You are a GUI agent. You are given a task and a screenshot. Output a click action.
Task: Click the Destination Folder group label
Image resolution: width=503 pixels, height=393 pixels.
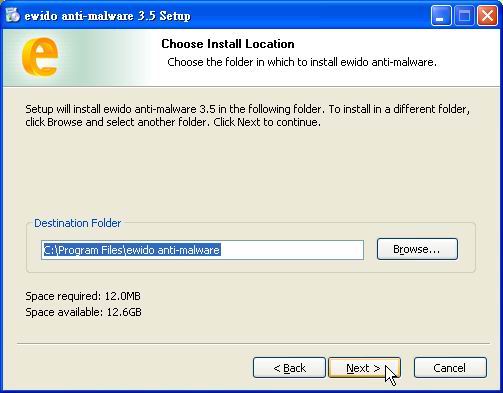point(77,223)
